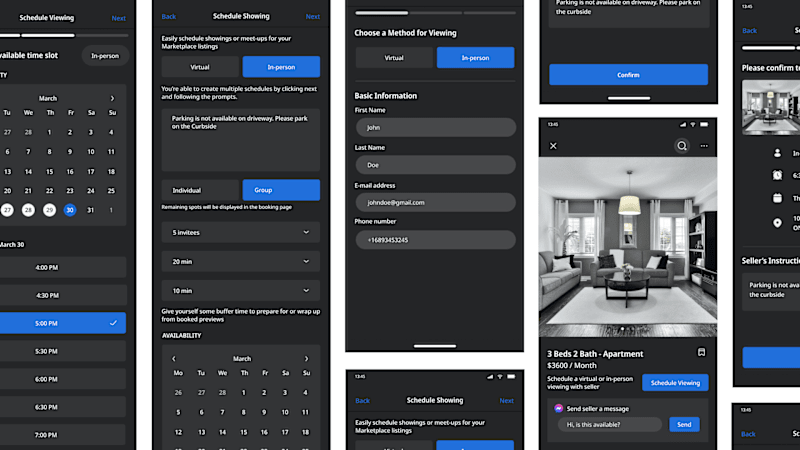Select the 4:00 PM time slot

coord(62,267)
